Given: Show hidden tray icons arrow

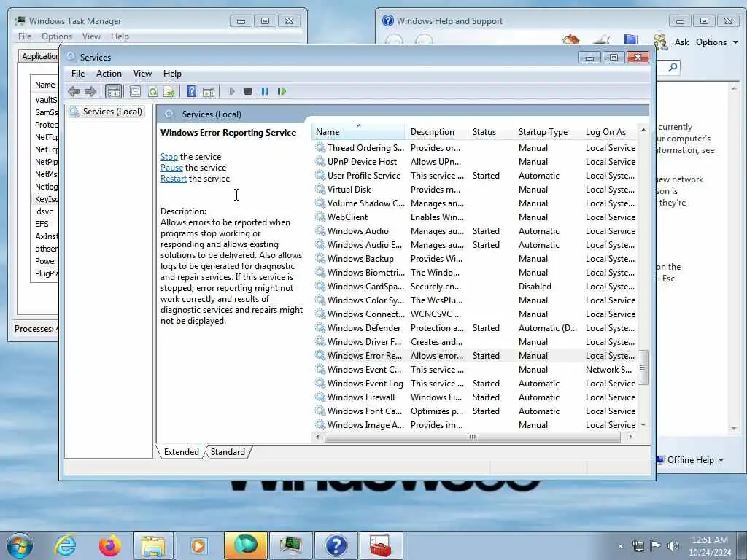Looking at the screenshot, I should (x=620, y=546).
